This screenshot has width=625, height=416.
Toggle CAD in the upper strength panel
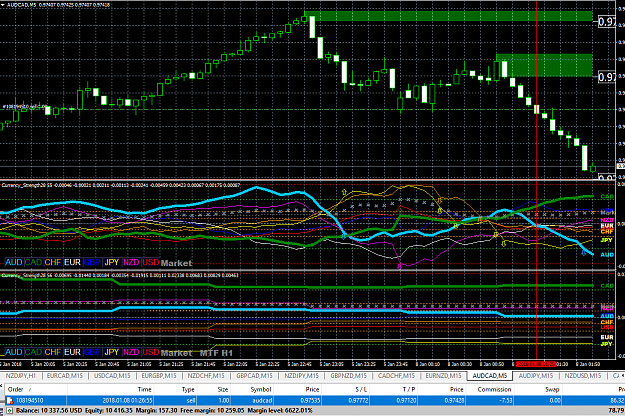33,262
